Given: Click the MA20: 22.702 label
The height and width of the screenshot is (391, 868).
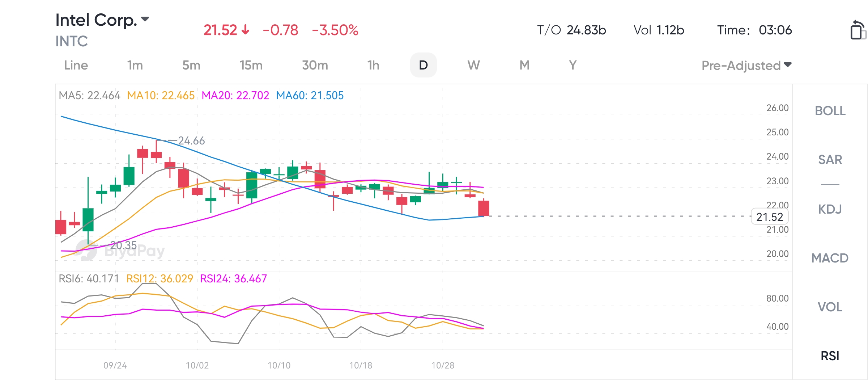Looking at the screenshot, I should click(235, 96).
